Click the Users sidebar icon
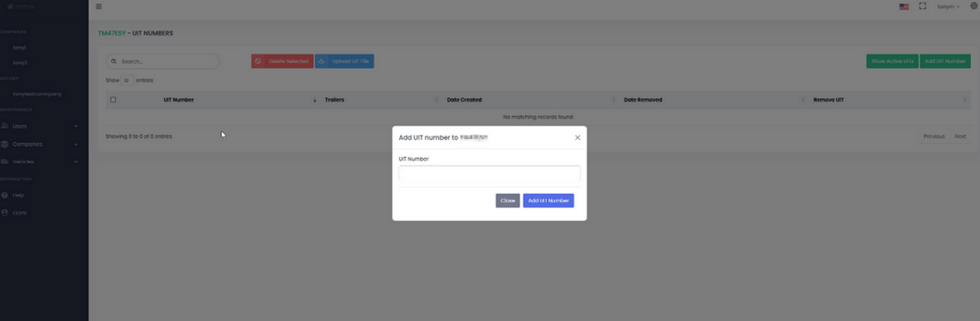980x321 pixels. (x=5, y=126)
